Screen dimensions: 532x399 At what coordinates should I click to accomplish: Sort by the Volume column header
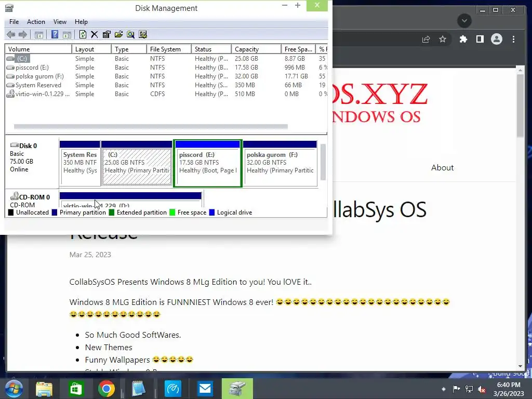(38, 49)
